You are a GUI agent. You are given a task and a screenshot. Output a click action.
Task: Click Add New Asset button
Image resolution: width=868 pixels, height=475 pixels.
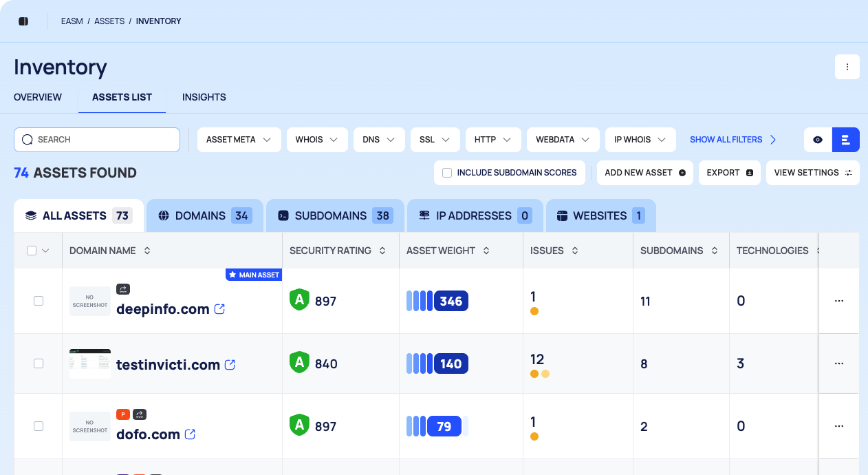[x=645, y=173]
